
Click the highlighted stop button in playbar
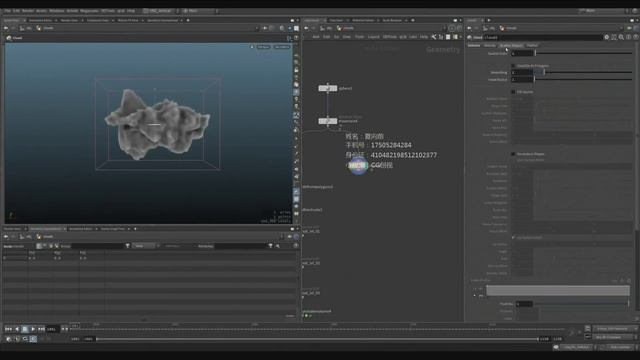[25, 329]
